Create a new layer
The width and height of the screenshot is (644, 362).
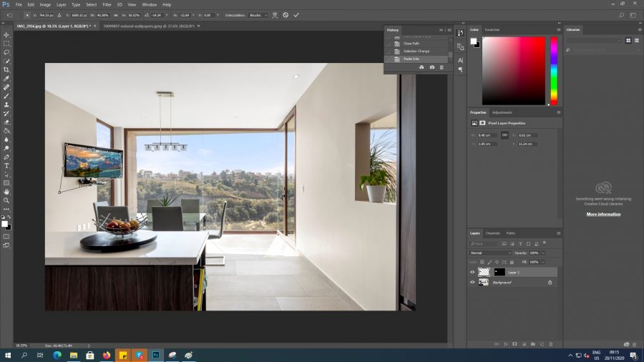click(x=542, y=344)
